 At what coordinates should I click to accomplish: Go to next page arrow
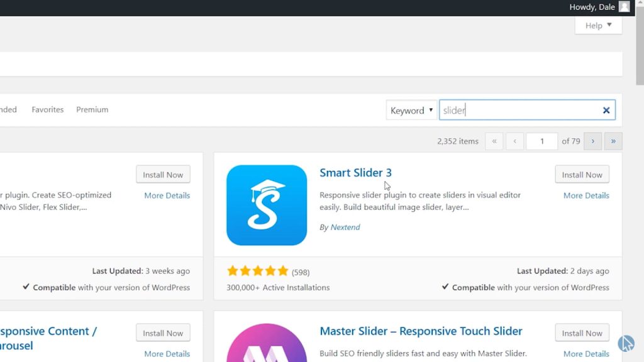(592, 141)
